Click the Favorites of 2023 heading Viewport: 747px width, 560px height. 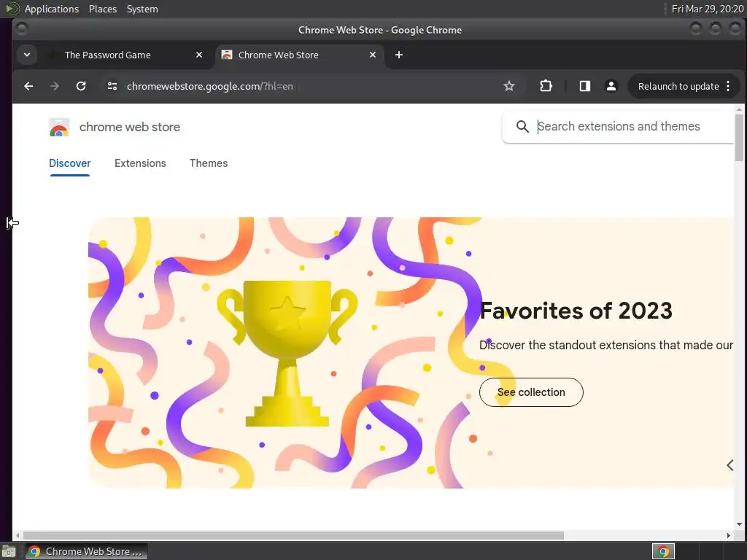click(x=576, y=311)
